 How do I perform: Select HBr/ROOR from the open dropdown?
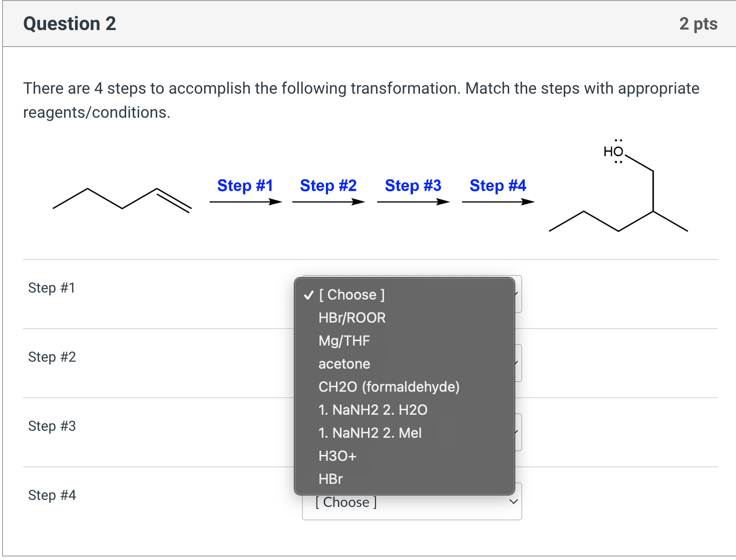pos(352,318)
